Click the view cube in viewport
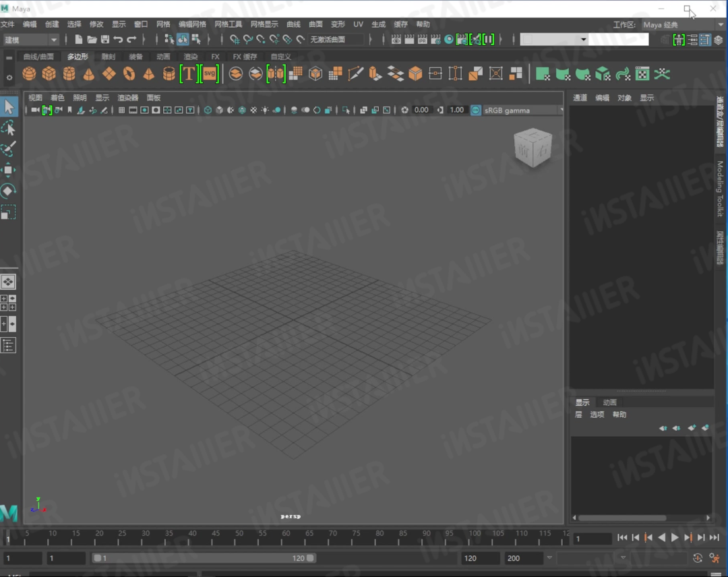 pyautogui.click(x=533, y=148)
